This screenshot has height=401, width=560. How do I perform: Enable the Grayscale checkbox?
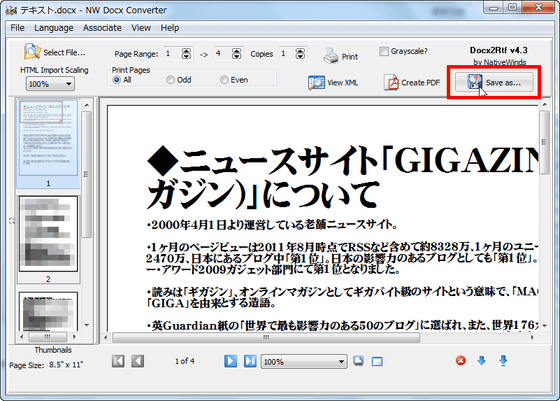tap(384, 51)
